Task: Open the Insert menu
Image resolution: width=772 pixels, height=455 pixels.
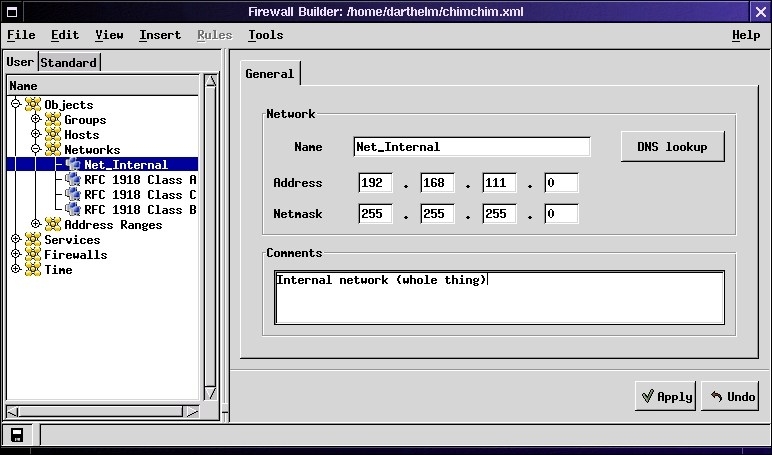Action: pyautogui.click(x=160, y=35)
